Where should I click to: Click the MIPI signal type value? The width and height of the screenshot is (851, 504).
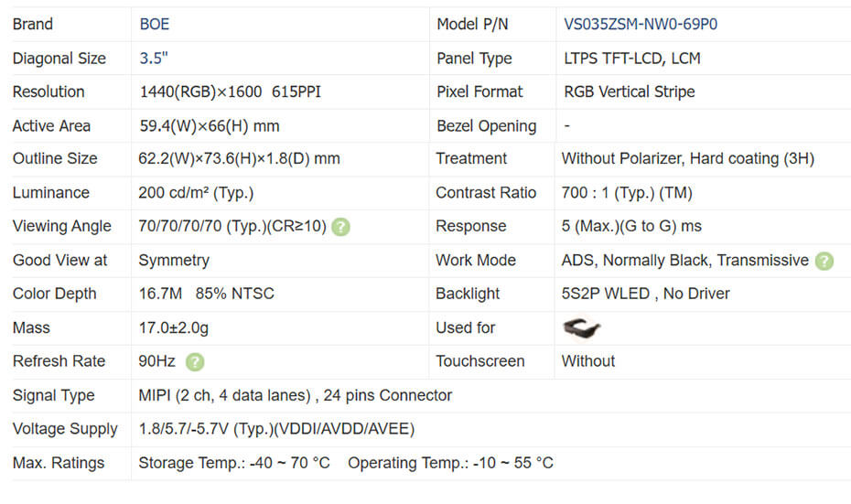pos(295,395)
